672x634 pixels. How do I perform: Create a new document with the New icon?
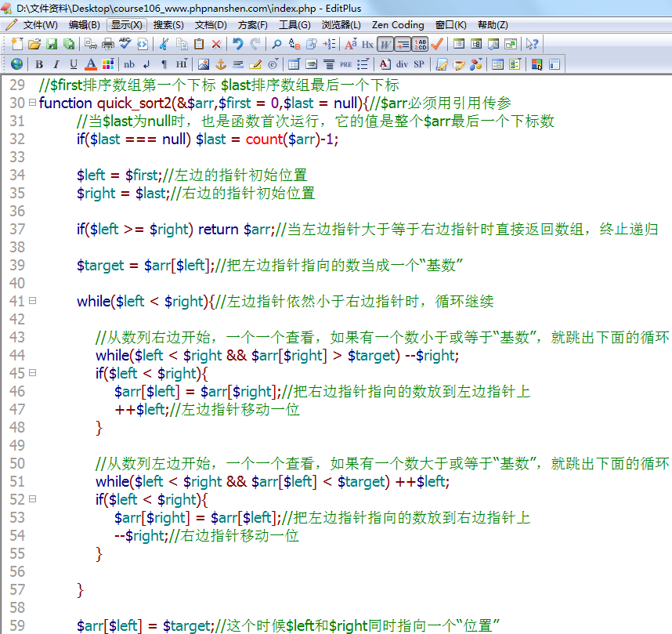(x=17, y=44)
